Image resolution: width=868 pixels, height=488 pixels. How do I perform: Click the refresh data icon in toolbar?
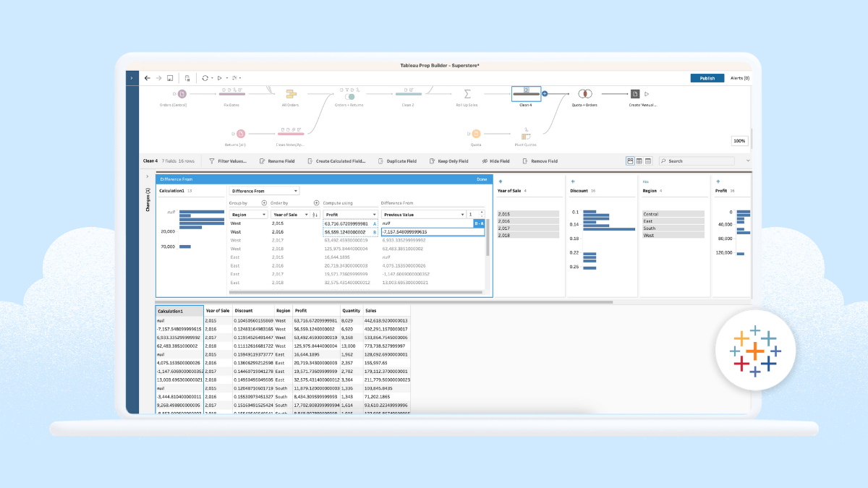pyautogui.click(x=203, y=77)
